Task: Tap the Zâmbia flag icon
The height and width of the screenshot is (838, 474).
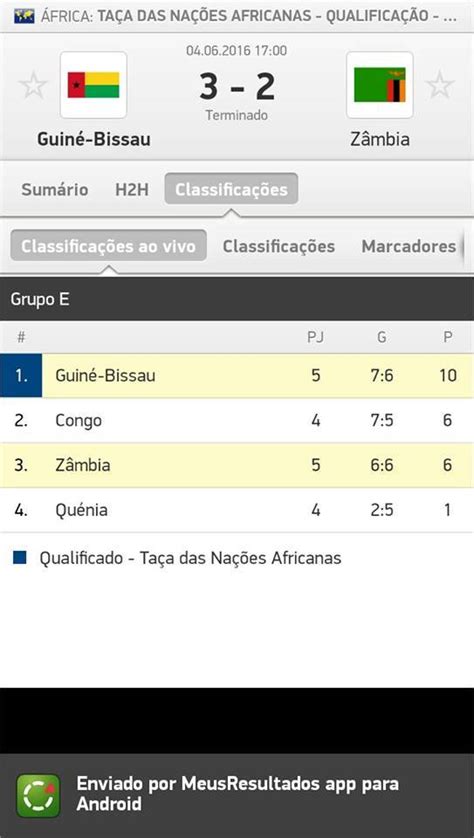Action: click(x=379, y=85)
